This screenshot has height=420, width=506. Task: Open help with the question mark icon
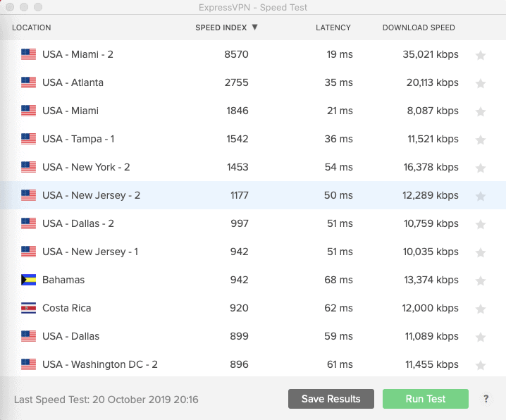coord(486,399)
